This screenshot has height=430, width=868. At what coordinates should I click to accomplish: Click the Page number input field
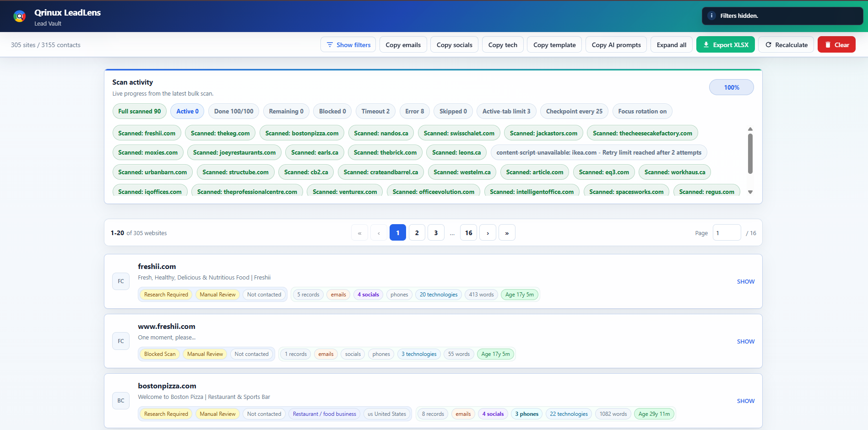tap(727, 233)
